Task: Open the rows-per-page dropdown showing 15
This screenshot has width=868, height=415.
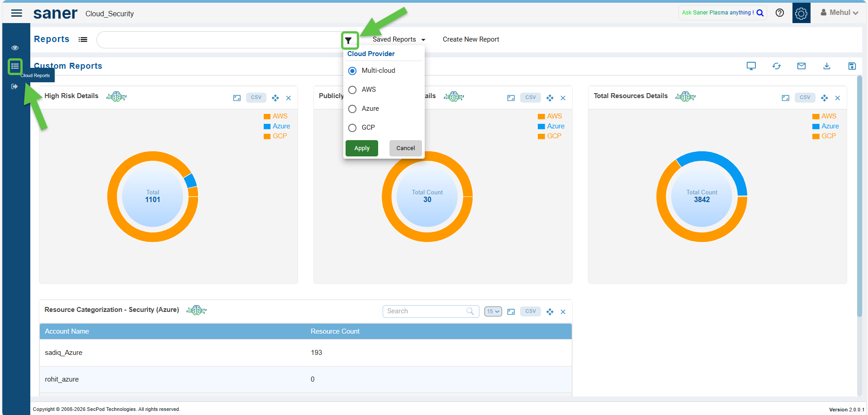Action: point(493,311)
